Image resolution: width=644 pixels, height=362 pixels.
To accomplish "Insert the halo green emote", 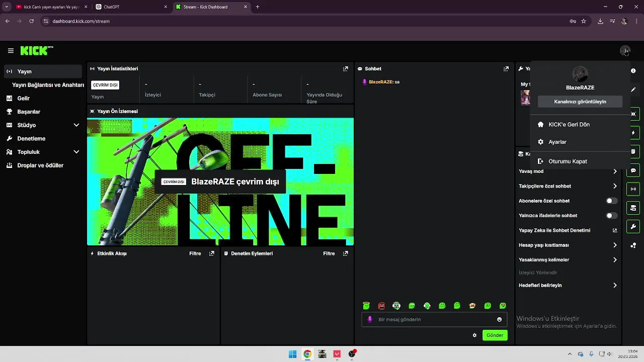I will click(366, 306).
